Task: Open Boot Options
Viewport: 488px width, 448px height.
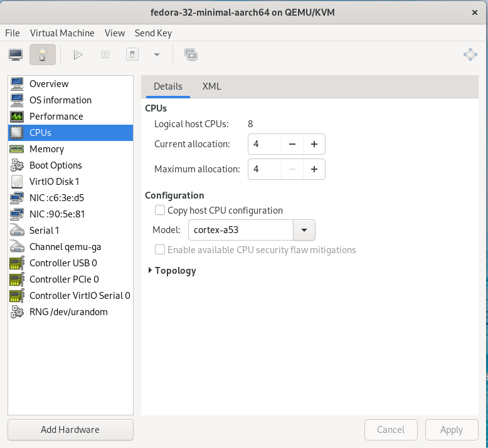Action: tap(71, 165)
